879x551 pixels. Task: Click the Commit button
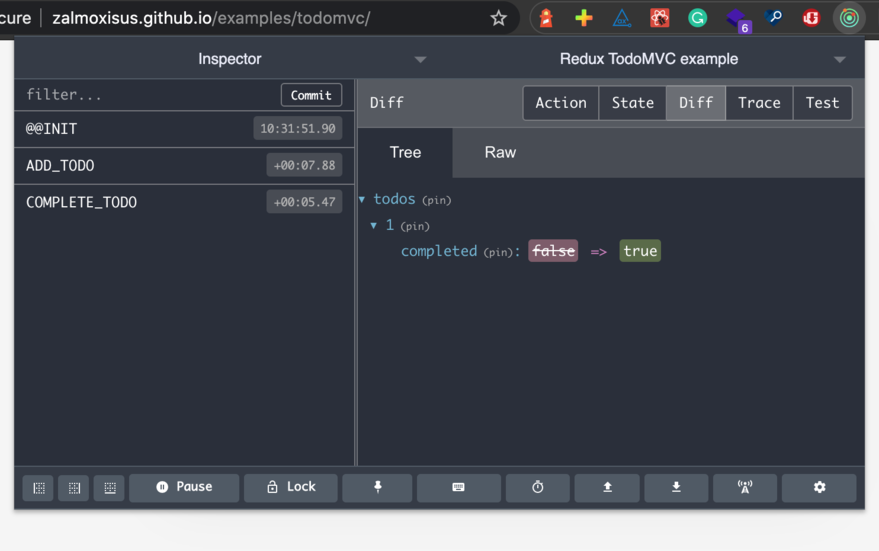coord(311,95)
